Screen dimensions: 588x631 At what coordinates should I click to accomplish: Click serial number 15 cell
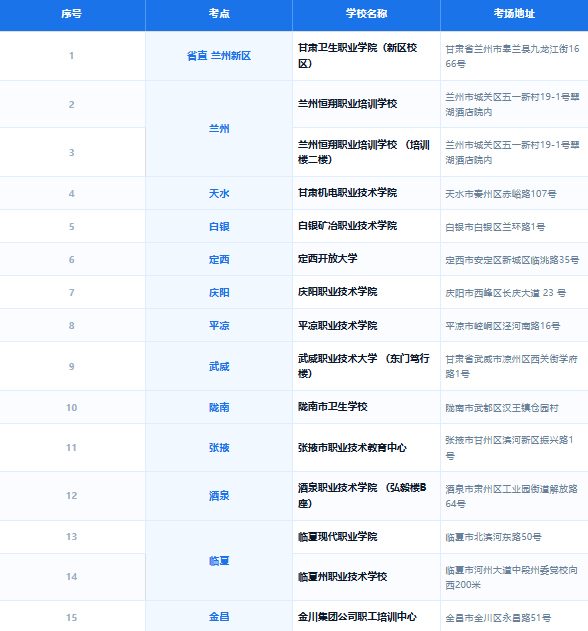(x=72, y=617)
